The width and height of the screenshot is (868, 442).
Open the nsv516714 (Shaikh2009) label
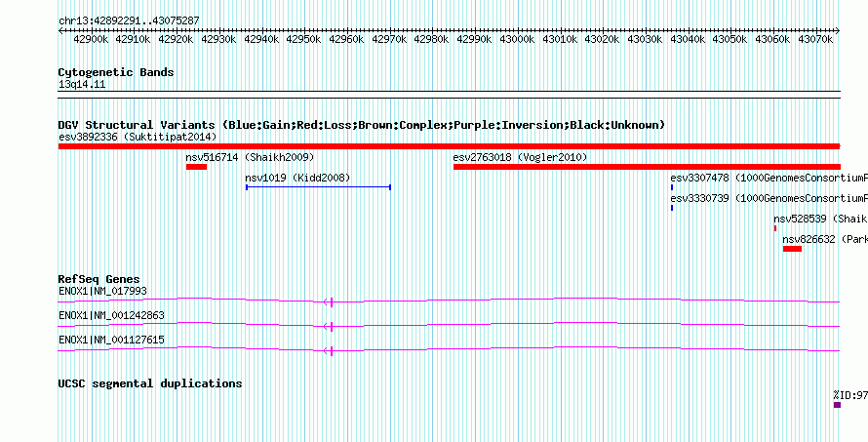251,157
